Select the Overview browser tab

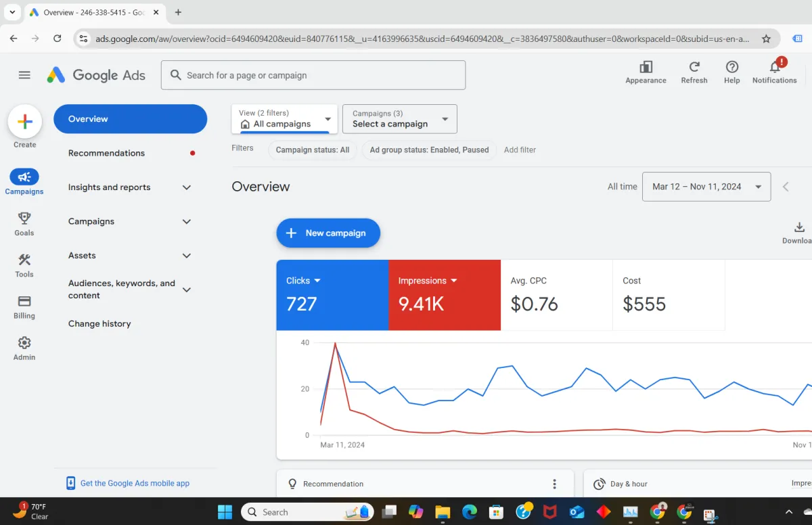click(93, 12)
